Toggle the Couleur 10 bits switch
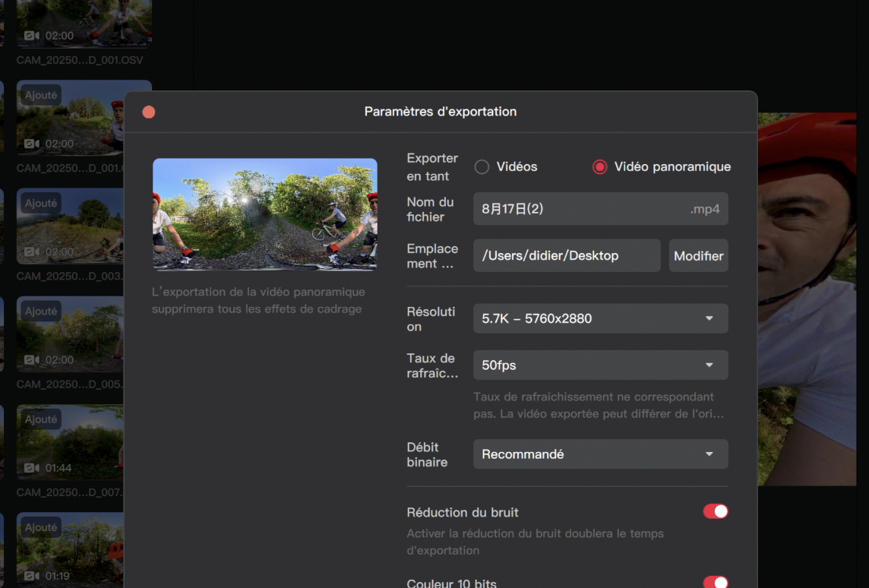Screen dimensions: 869x588 pyautogui.click(x=715, y=582)
